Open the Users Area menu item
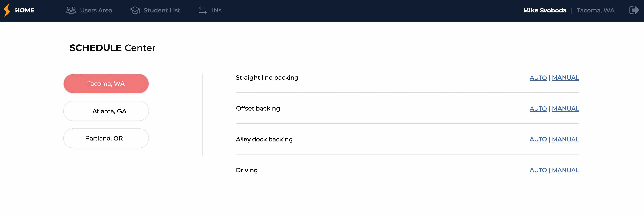 pyautogui.click(x=96, y=10)
